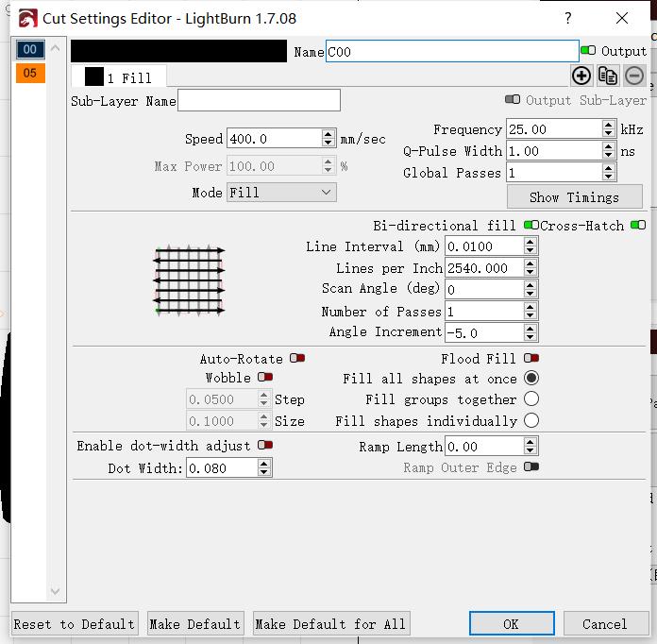
Task: Decrease Speed with spinner down arrow
Action: pos(328,143)
